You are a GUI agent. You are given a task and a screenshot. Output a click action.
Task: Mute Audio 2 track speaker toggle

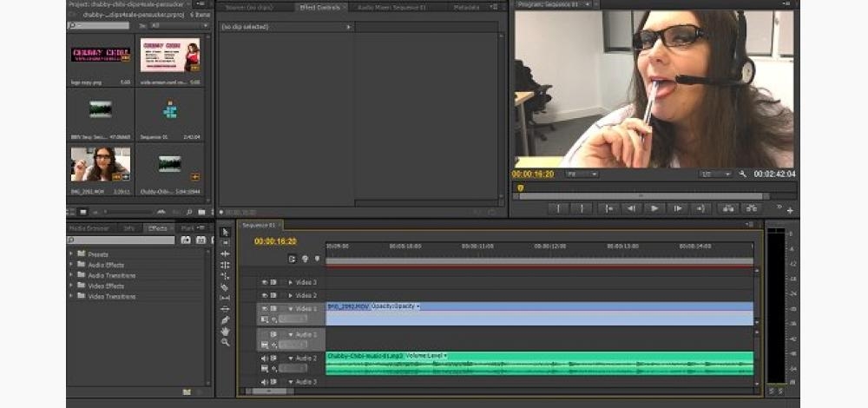265,358
